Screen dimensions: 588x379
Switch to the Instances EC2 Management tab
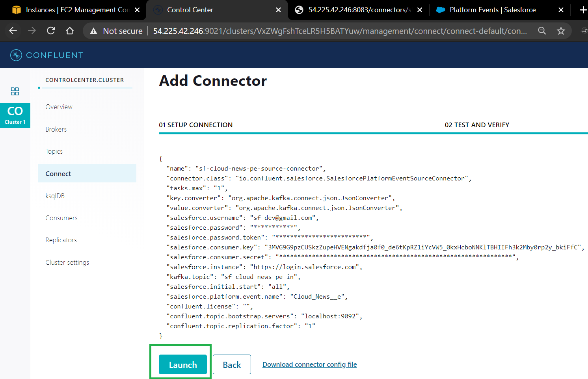pos(73,10)
